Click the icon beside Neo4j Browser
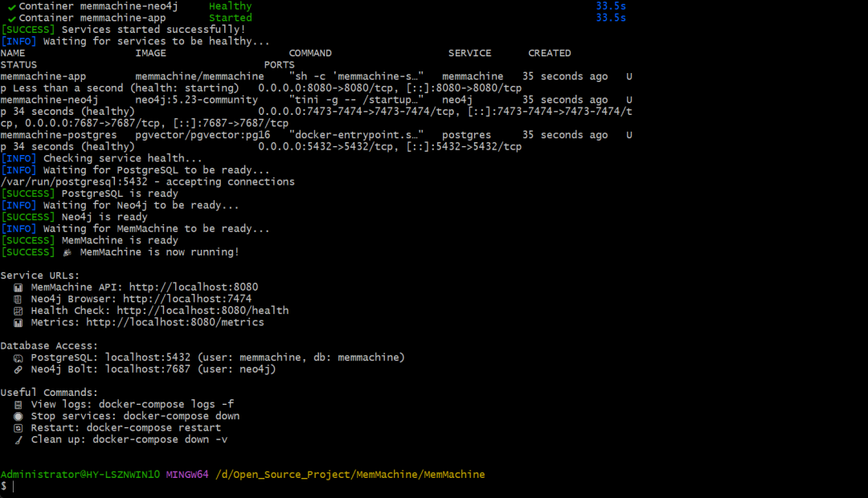 click(x=18, y=300)
